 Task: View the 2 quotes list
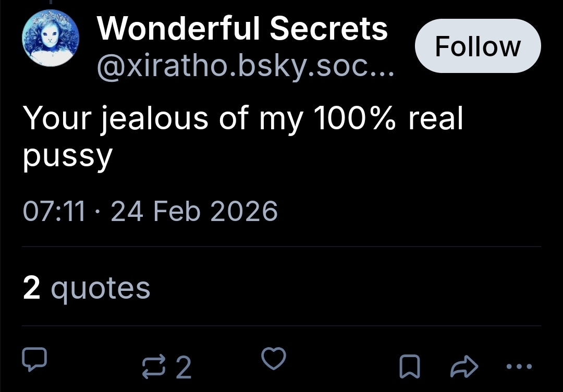[87, 288]
